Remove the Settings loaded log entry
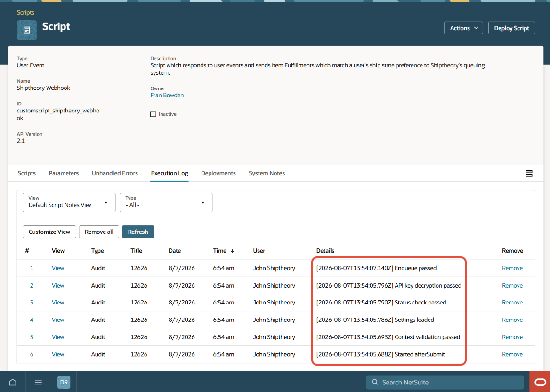 tap(512, 320)
